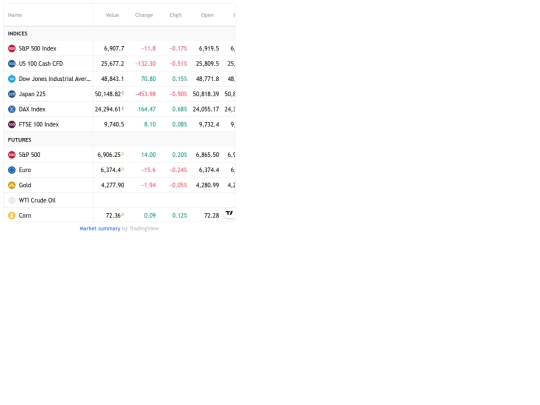Select the Euro futures name
The height and width of the screenshot is (405, 540).
tap(25, 170)
